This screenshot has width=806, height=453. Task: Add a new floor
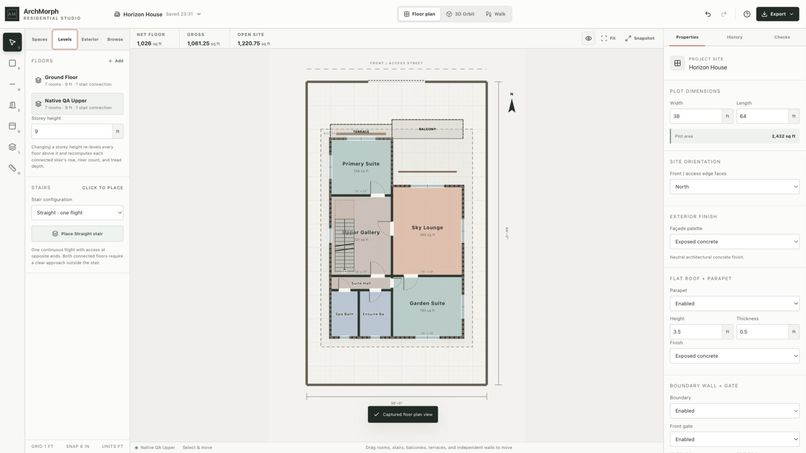tap(116, 61)
